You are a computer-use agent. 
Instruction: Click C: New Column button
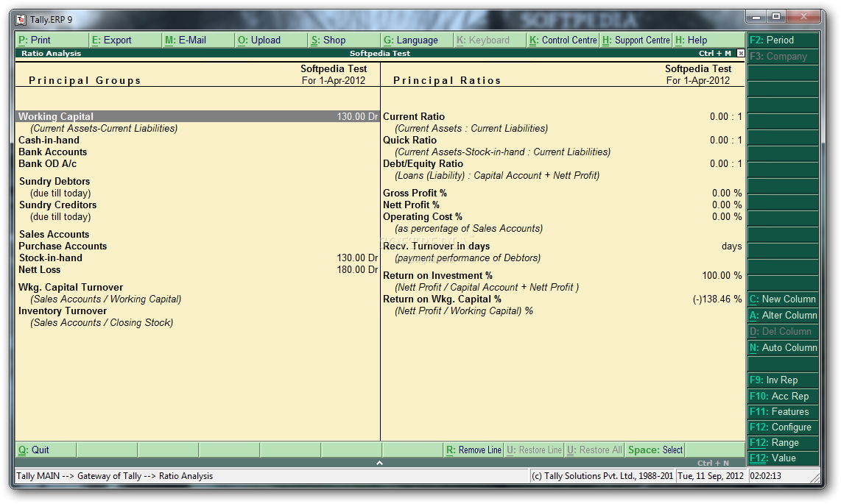[x=783, y=299]
